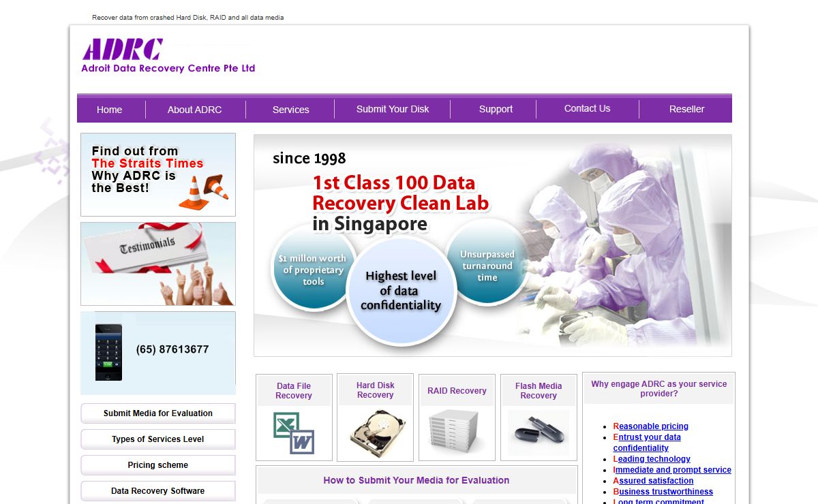
Task: Click the mobile phone icon
Action: tap(108, 352)
